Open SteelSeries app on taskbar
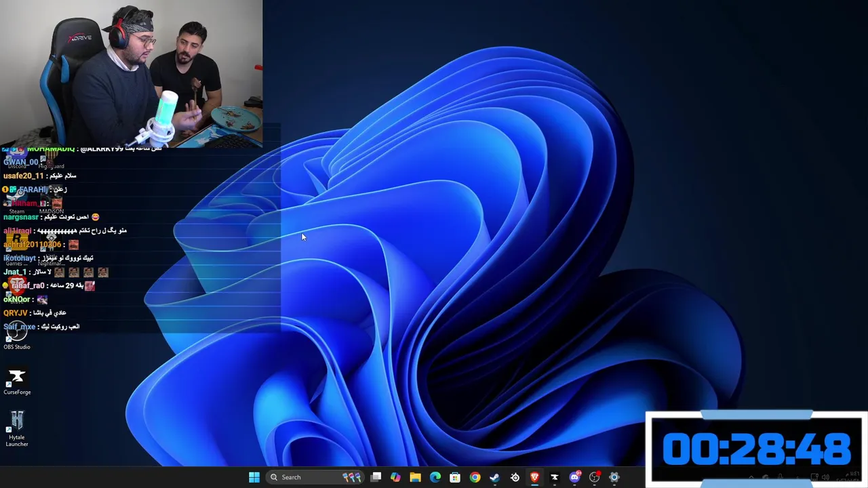 pyautogui.click(x=515, y=477)
